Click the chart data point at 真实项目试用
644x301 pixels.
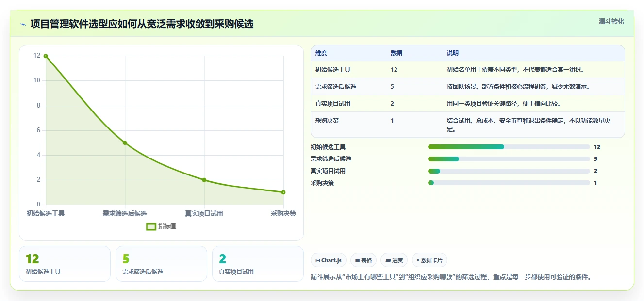(x=204, y=180)
